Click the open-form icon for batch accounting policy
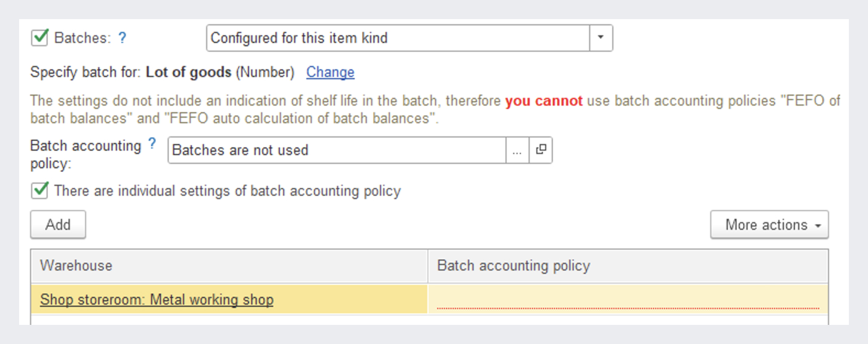 pyautogui.click(x=540, y=150)
